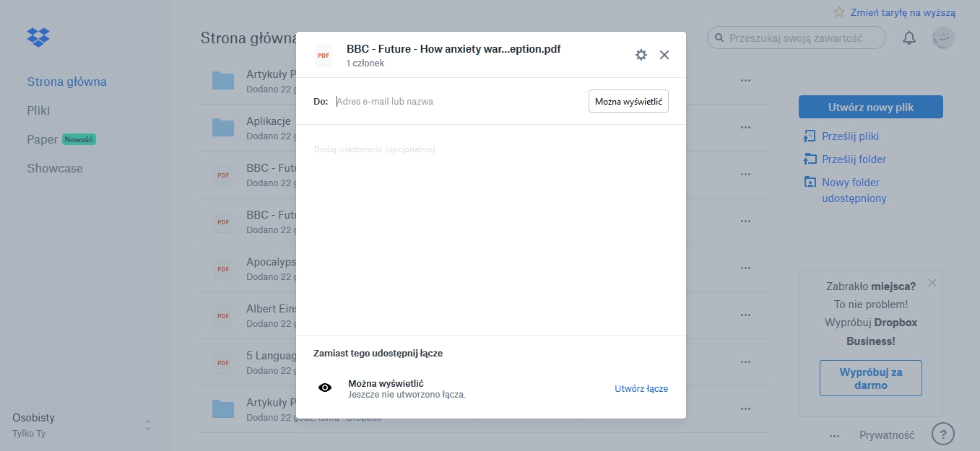
Task: Open Pliki in the sidebar
Action: (38, 110)
